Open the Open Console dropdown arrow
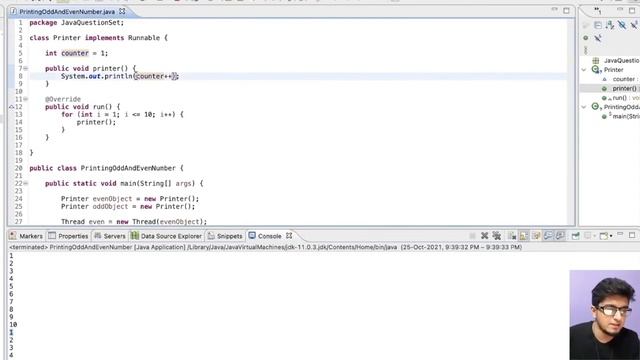640x360 pixels. [x=611, y=236]
